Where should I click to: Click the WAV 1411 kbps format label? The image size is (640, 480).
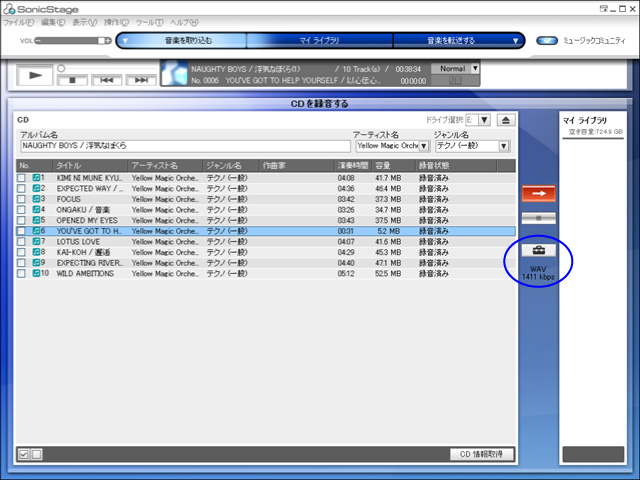pos(538,273)
